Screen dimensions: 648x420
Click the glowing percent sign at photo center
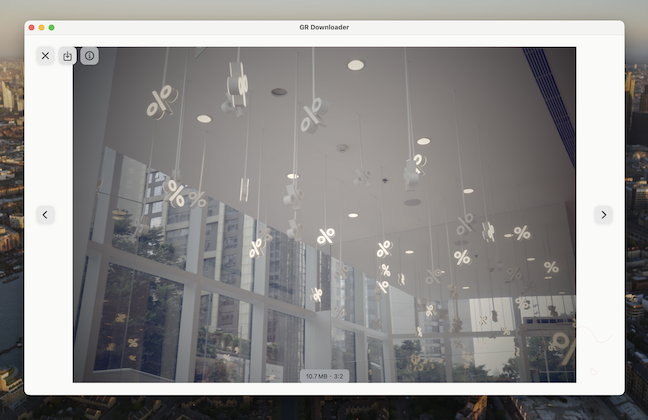pyautogui.click(x=326, y=236)
